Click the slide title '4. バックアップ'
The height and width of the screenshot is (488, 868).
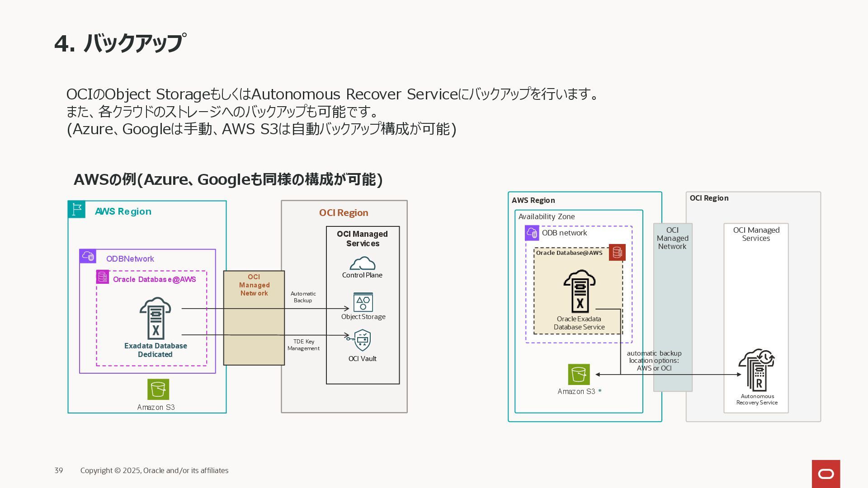pos(120,43)
